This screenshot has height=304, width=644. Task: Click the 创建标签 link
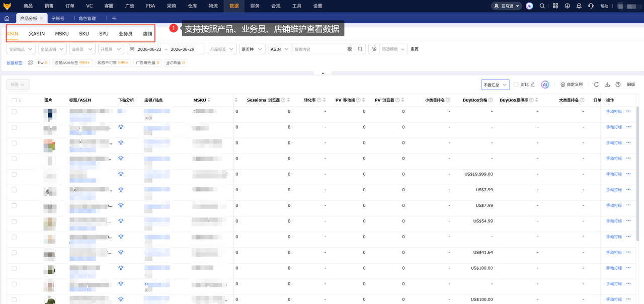coord(14,63)
